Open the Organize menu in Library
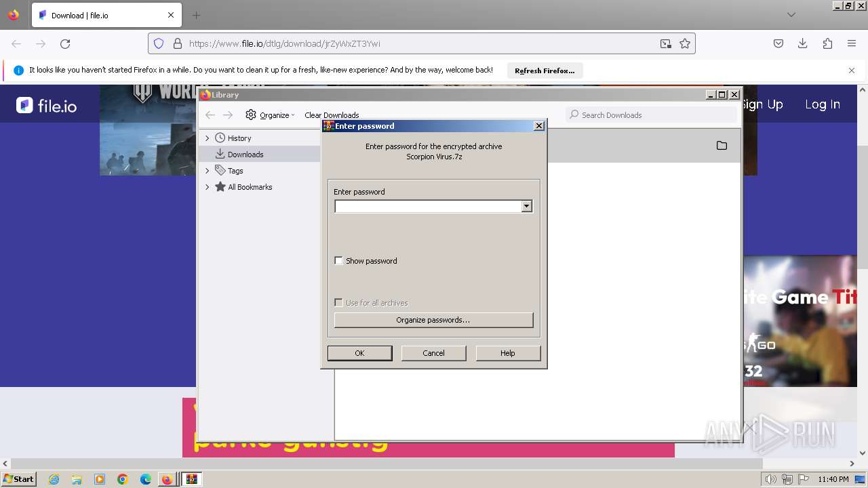Viewport: 868px width, 488px height. click(270, 115)
